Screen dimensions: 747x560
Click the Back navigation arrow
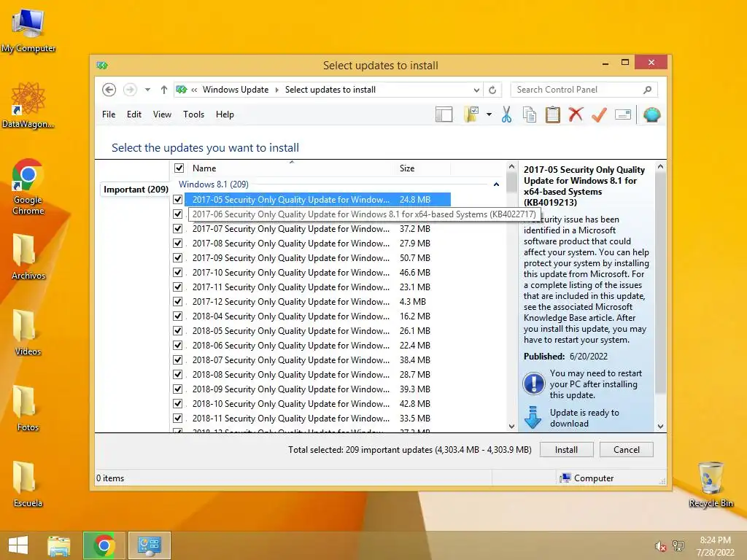tap(109, 90)
